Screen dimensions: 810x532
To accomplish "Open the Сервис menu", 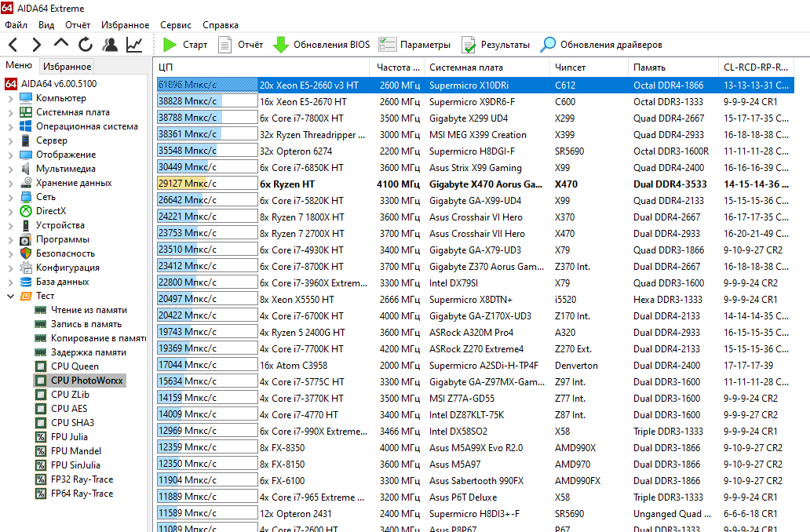I will (x=176, y=25).
